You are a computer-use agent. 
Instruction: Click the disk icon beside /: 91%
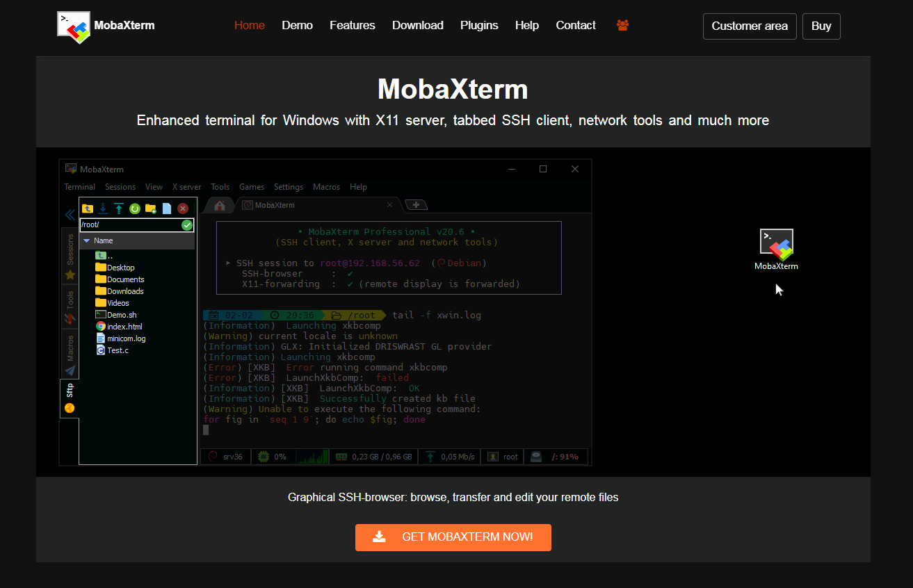[536, 457]
